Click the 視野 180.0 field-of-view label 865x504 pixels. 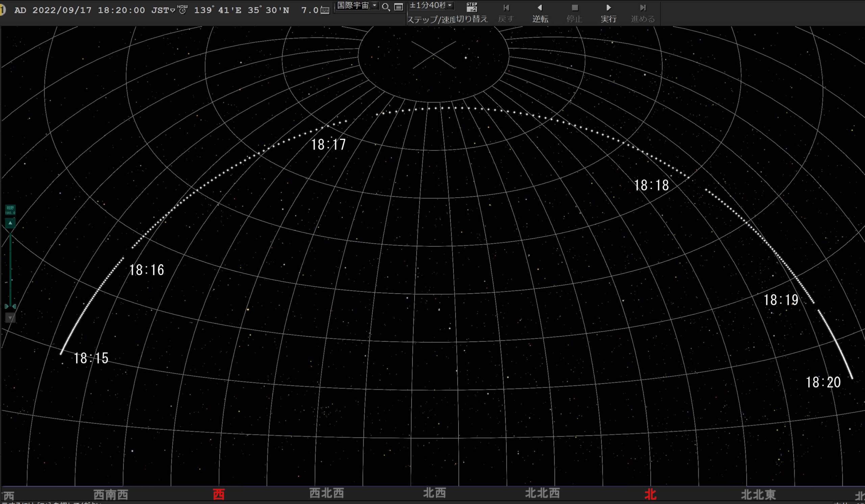coord(10,210)
